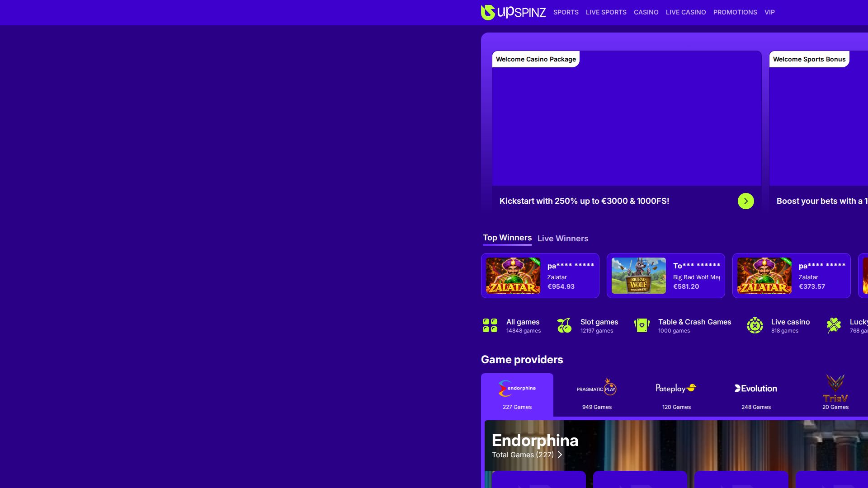The height and width of the screenshot is (488, 868).
Task: Click green arrow on Welcome Casino Package
Action: (x=746, y=201)
